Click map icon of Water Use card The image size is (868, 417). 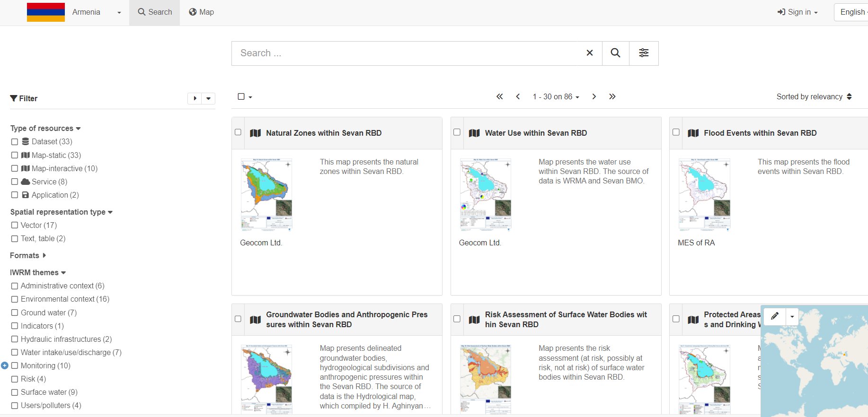(474, 133)
